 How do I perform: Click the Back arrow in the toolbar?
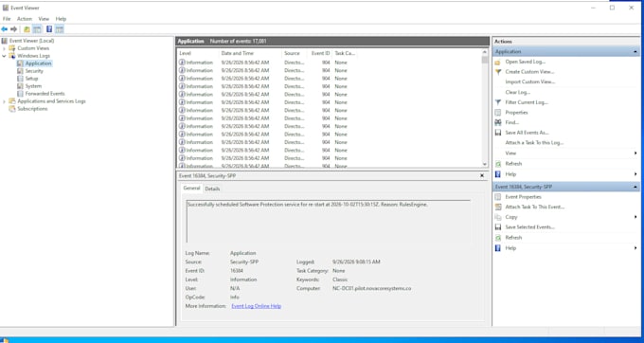(x=5, y=29)
